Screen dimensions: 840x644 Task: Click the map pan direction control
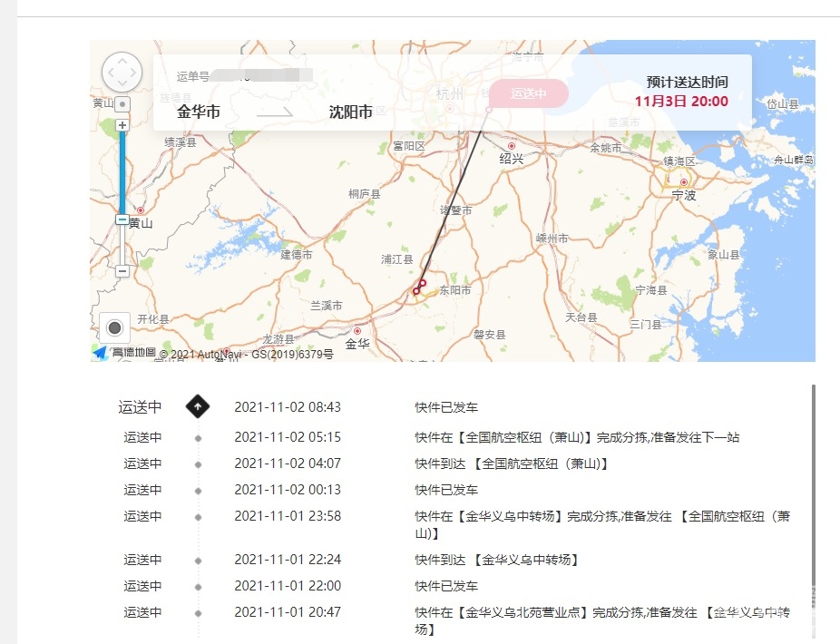[x=122, y=72]
